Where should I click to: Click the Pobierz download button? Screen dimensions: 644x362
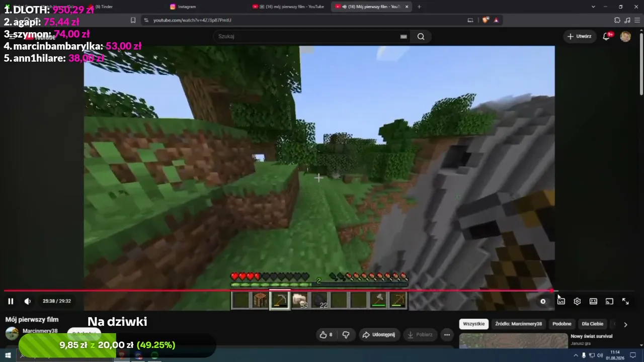[x=420, y=335]
